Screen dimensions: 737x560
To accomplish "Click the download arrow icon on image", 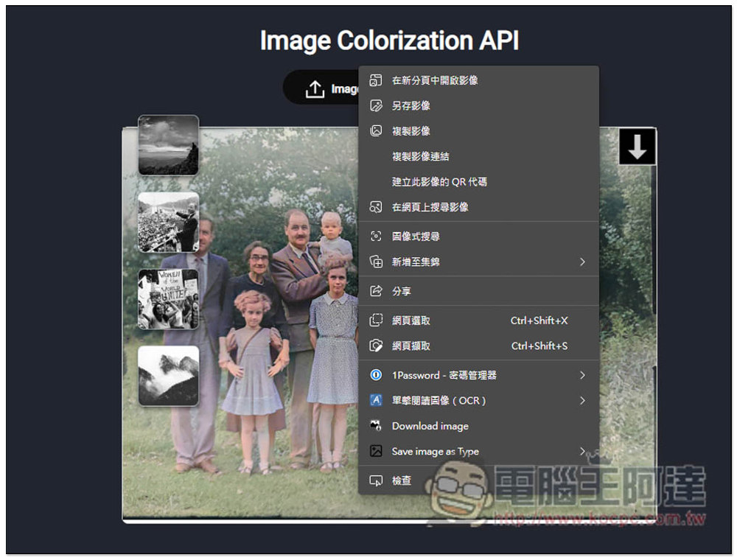I will click(x=637, y=147).
